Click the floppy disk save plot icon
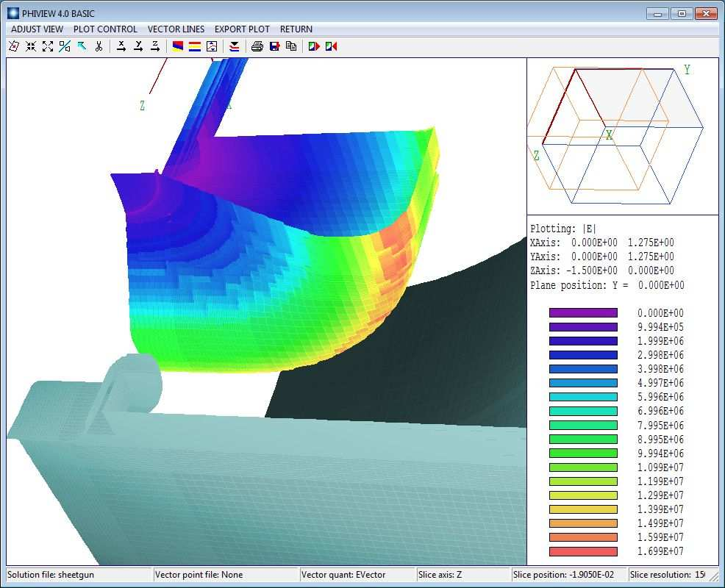 [274, 46]
